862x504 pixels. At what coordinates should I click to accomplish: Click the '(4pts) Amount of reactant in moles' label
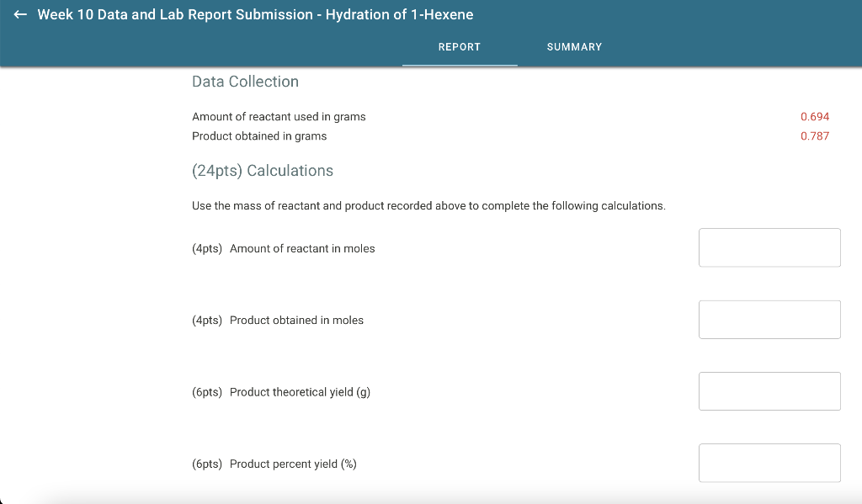tap(282, 248)
